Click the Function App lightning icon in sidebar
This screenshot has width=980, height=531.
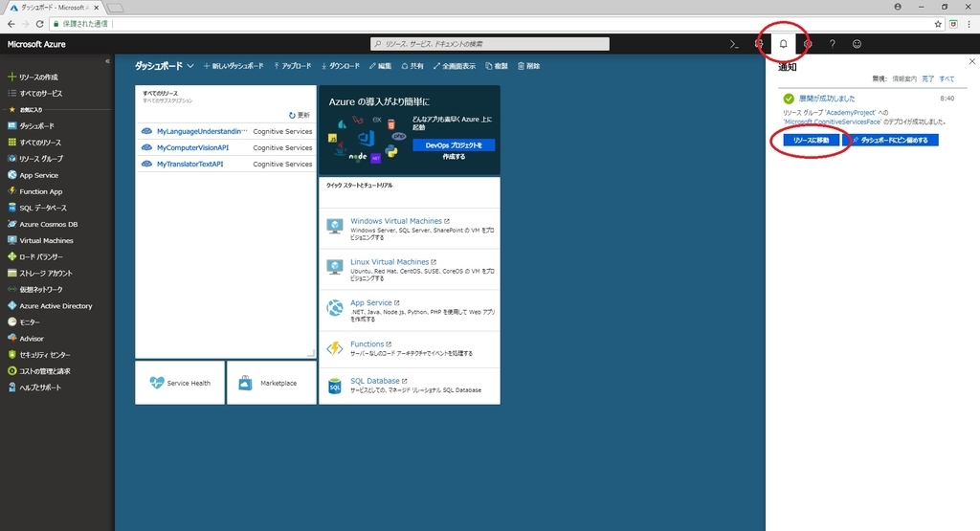pyautogui.click(x=11, y=191)
